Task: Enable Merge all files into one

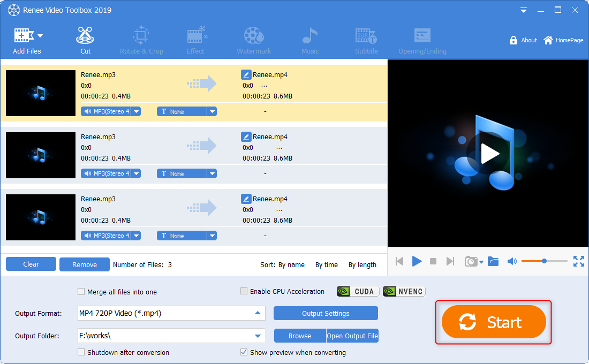Action: 81,292
